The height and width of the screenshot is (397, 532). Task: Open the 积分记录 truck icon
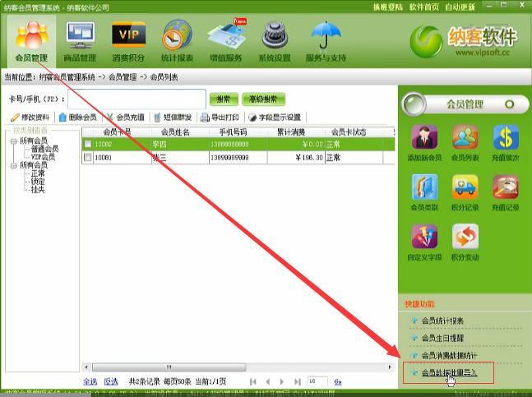click(x=465, y=192)
